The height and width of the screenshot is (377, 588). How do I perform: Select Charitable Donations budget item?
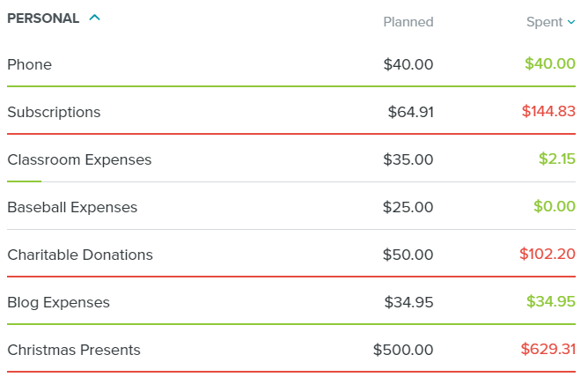click(x=80, y=255)
